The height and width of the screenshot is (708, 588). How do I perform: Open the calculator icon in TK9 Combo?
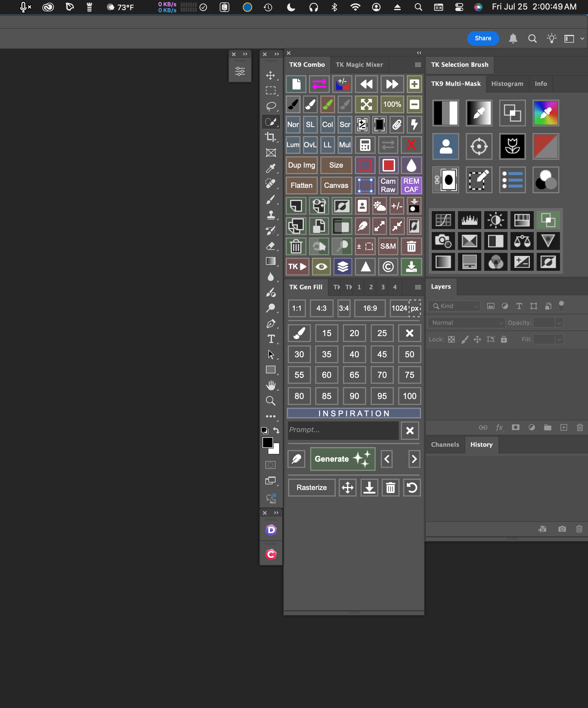click(x=365, y=145)
